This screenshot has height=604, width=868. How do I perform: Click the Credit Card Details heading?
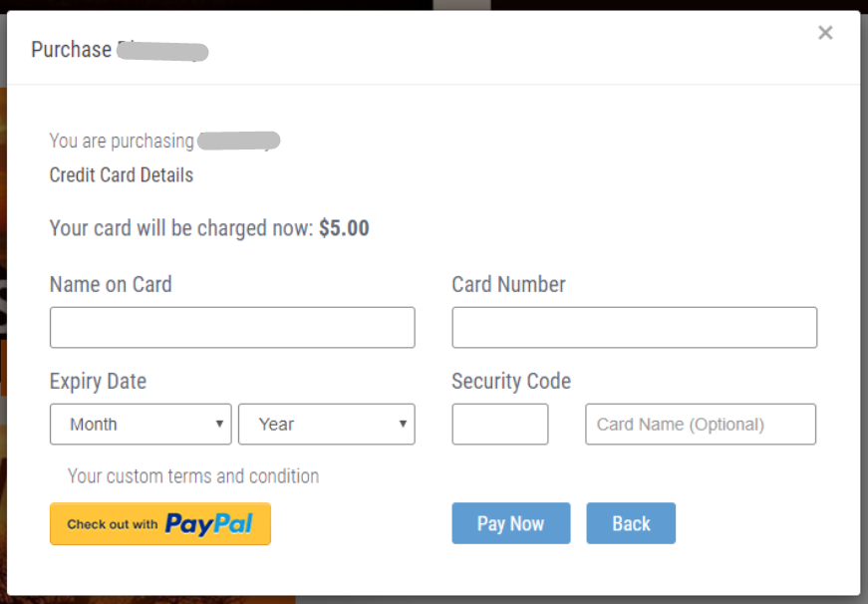pyautogui.click(x=122, y=175)
